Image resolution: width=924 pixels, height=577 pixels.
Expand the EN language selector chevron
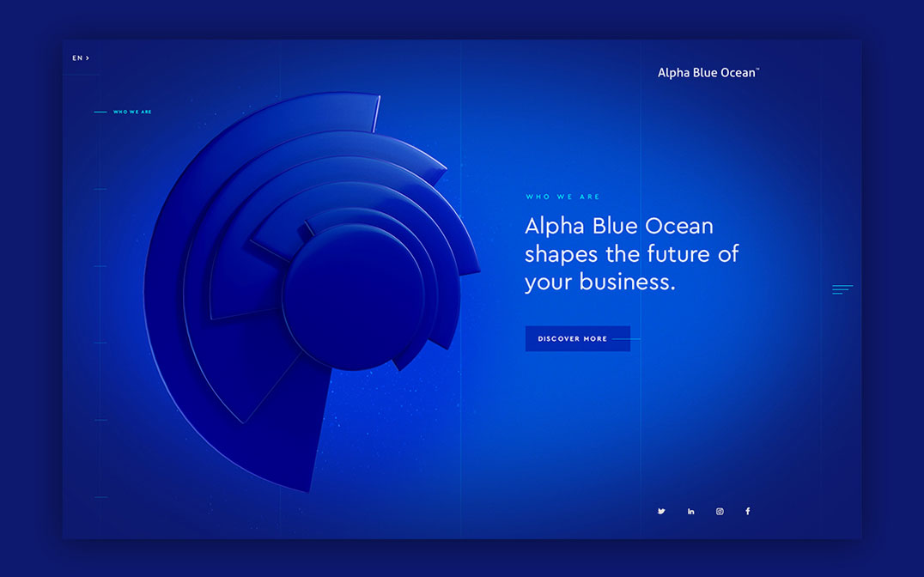(88, 58)
